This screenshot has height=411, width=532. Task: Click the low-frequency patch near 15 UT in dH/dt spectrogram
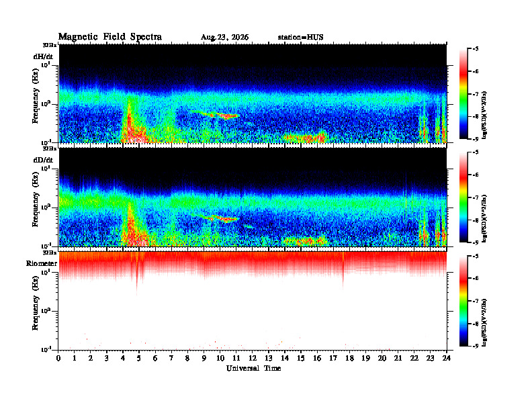pyautogui.click(x=305, y=138)
